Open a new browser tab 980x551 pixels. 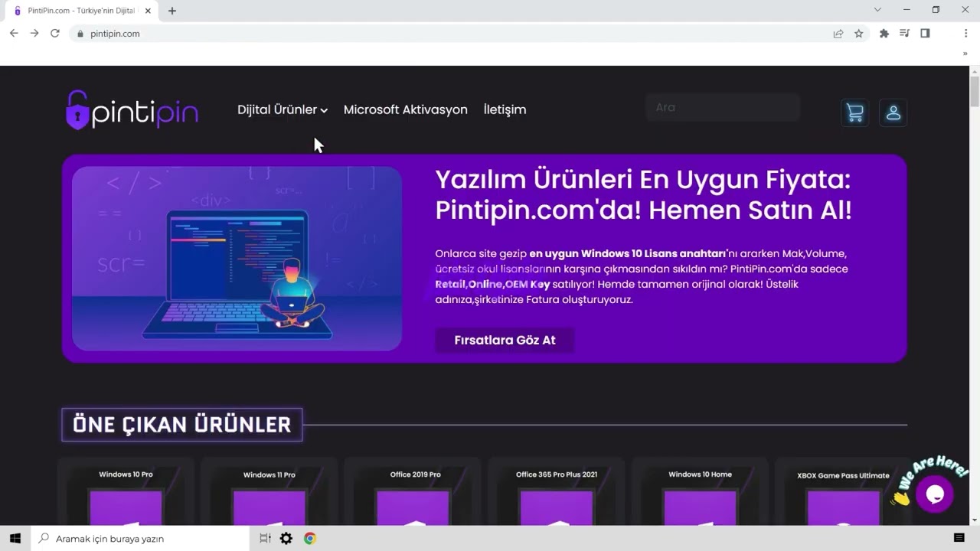[172, 11]
